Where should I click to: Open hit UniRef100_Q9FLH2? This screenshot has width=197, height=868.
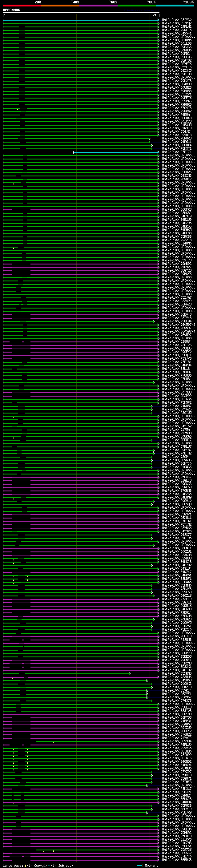pos(176,26)
